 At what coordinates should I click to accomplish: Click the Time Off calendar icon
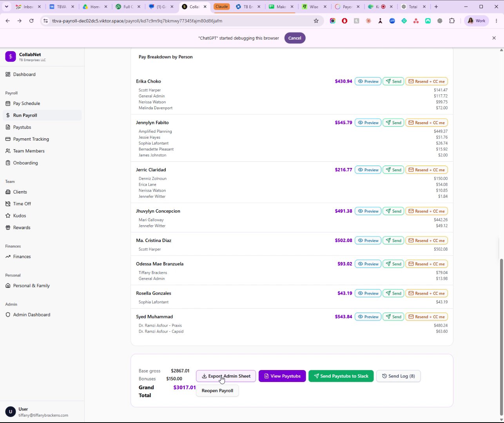[8, 204]
